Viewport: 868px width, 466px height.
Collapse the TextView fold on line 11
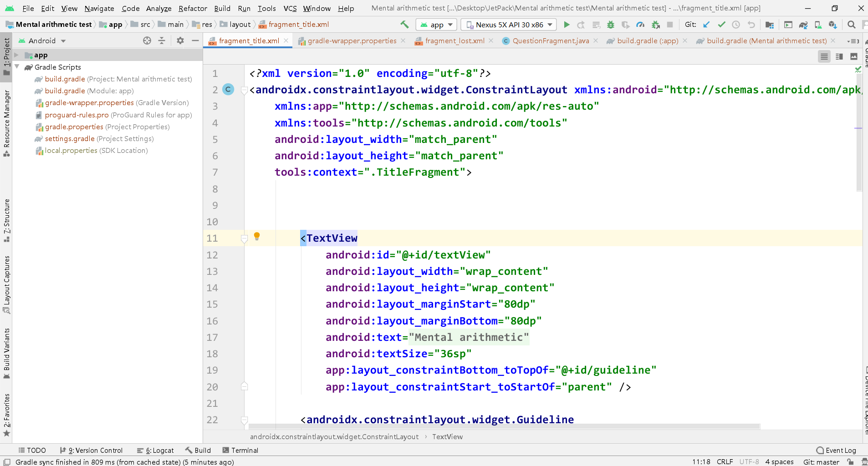point(244,238)
